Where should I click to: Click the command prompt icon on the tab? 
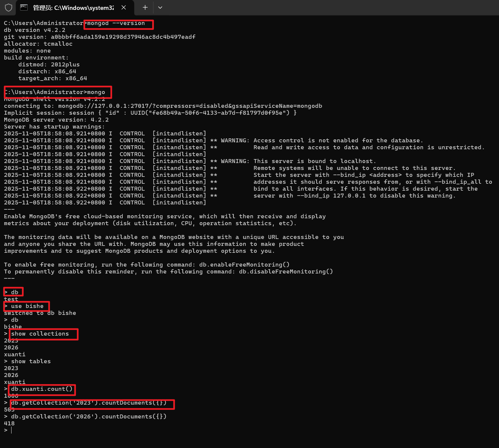24,7
